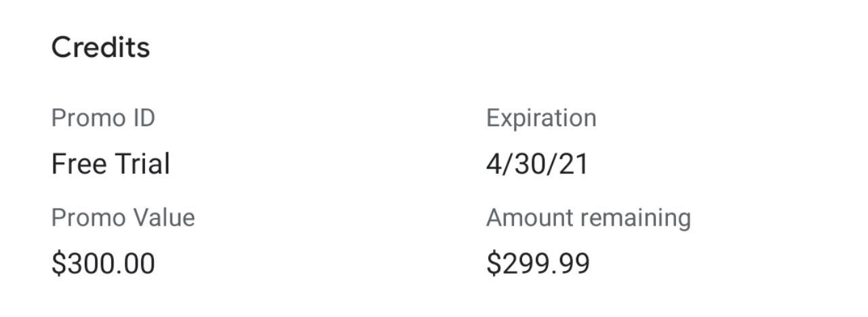The width and height of the screenshot is (868, 317).
Task: Tap the word Trial in Free Trial
Action: tap(140, 164)
